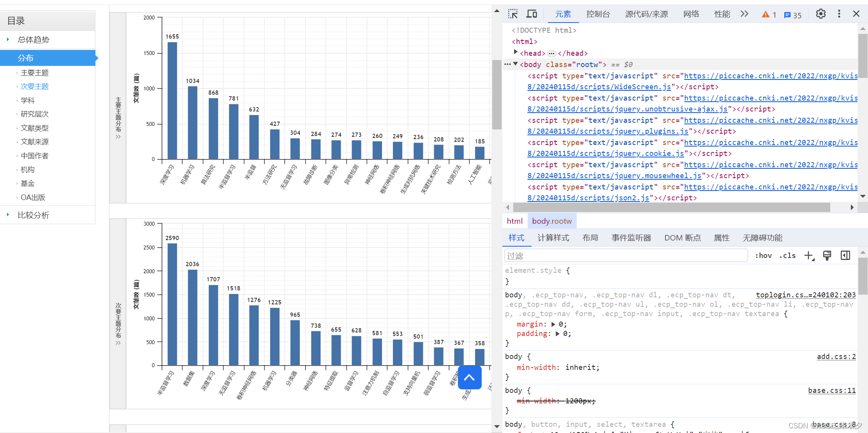Viewport: 868px width, 433px height.
Task: Activate the inspect element picker icon
Action: tap(513, 14)
